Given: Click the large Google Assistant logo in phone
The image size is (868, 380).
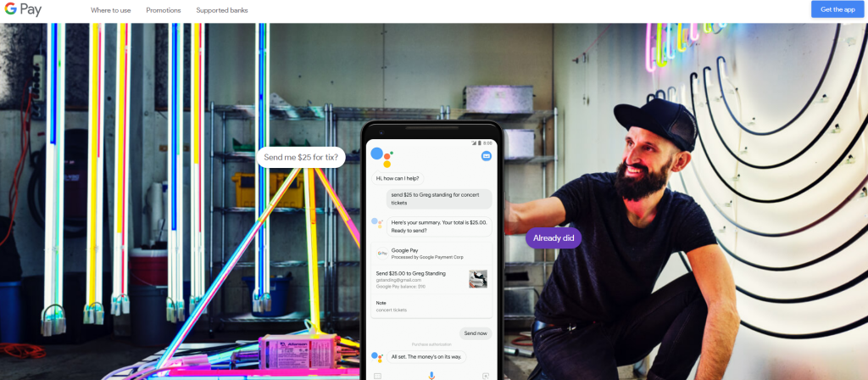Looking at the screenshot, I should [382, 156].
